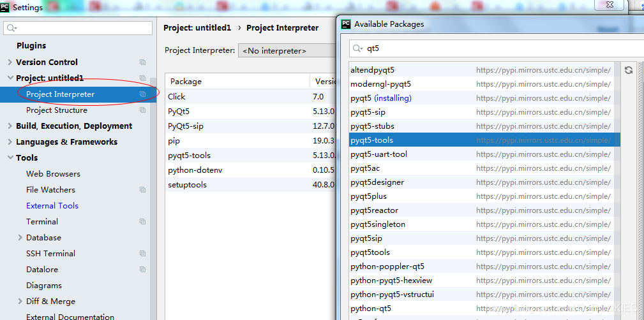Click the project-level icon beside Project Interpreter

(142, 94)
